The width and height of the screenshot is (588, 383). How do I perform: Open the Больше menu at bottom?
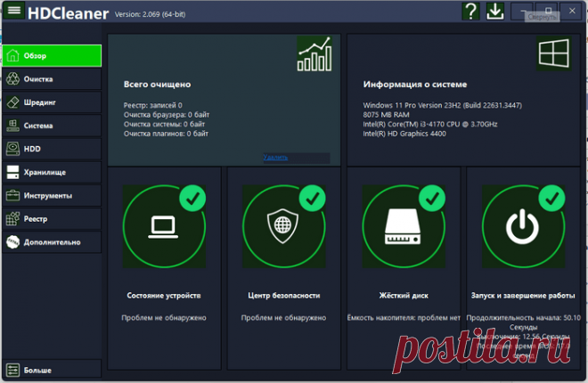pos(52,371)
